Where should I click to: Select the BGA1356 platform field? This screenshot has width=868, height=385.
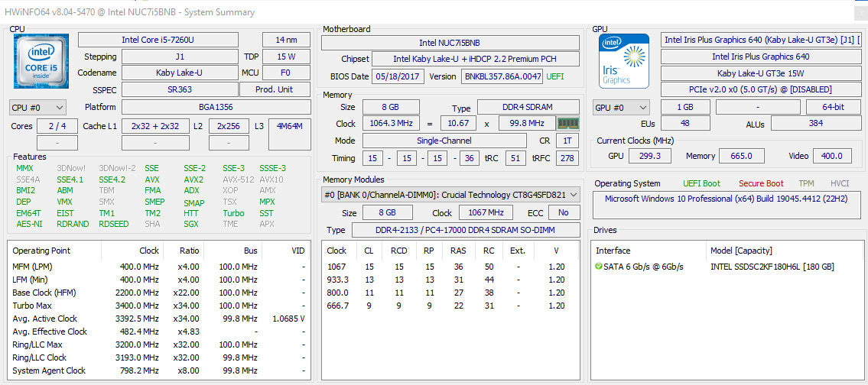coord(216,107)
